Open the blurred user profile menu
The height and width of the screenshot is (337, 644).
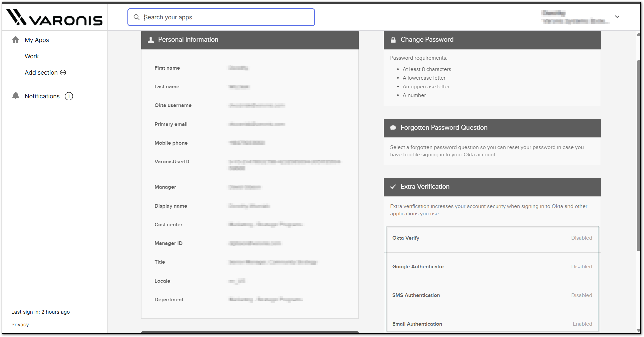click(574, 17)
